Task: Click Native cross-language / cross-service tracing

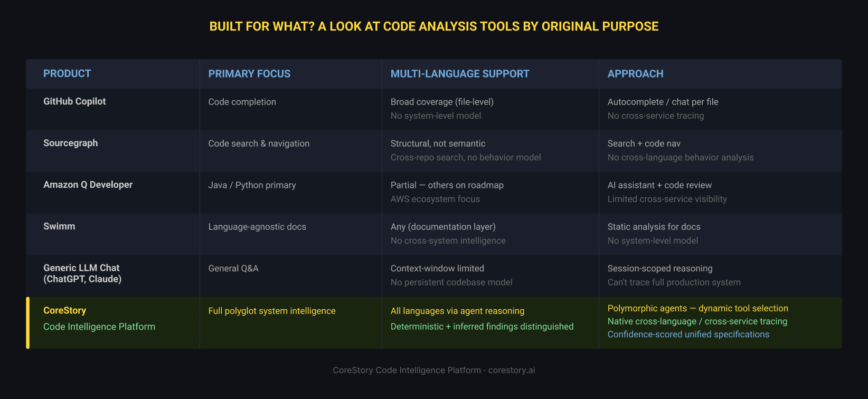Action: [697, 321]
